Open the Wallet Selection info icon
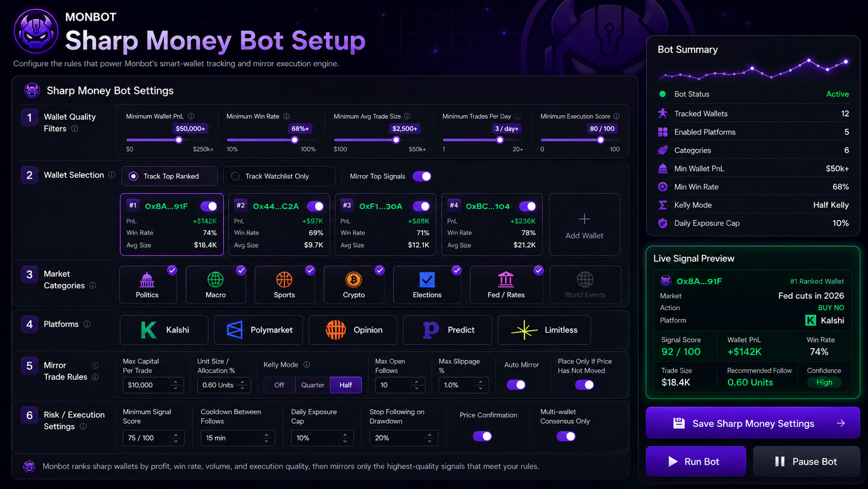Screen dimensions: 868x489 point(112,175)
